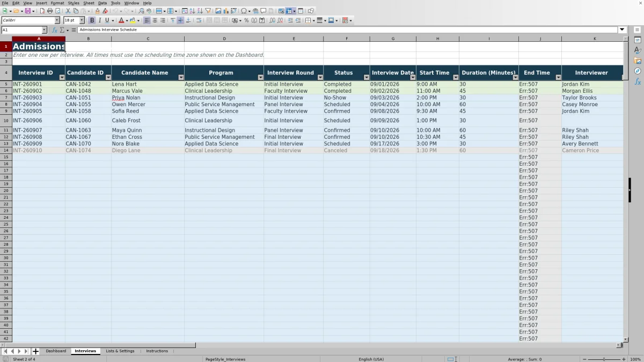This screenshot has height=362, width=644.
Task: Open Function Wizard fx icon
Action: click(x=54, y=30)
